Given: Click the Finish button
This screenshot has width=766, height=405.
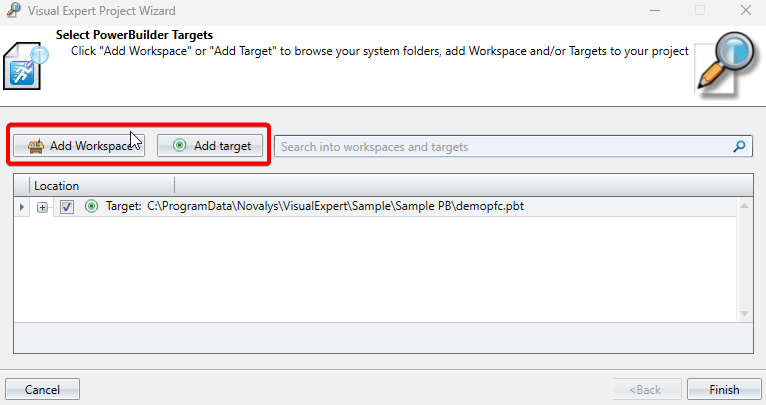Looking at the screenshot, I should [x=724, y=389].
